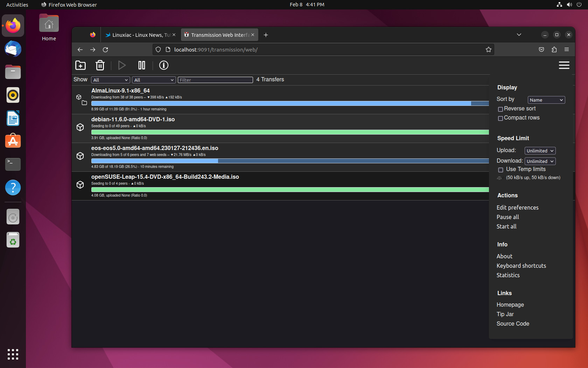Open the first Show state filter dropdown
The image size is (588, 368).
coord(111,80)
